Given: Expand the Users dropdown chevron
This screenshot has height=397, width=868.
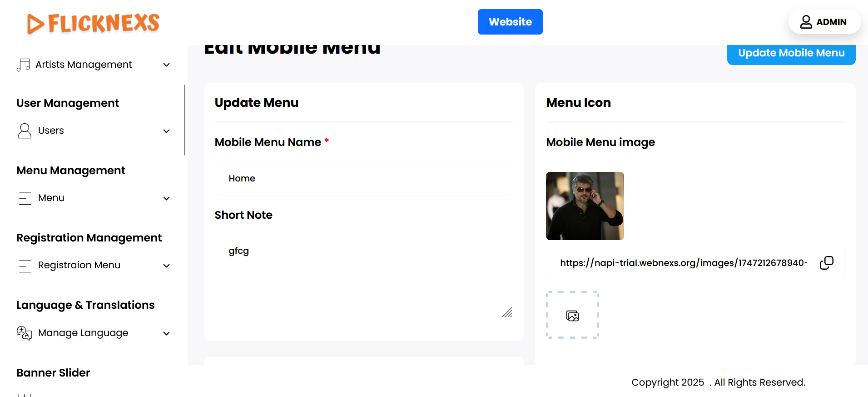Looking at the screenshot, I should (x=167, y=131).
